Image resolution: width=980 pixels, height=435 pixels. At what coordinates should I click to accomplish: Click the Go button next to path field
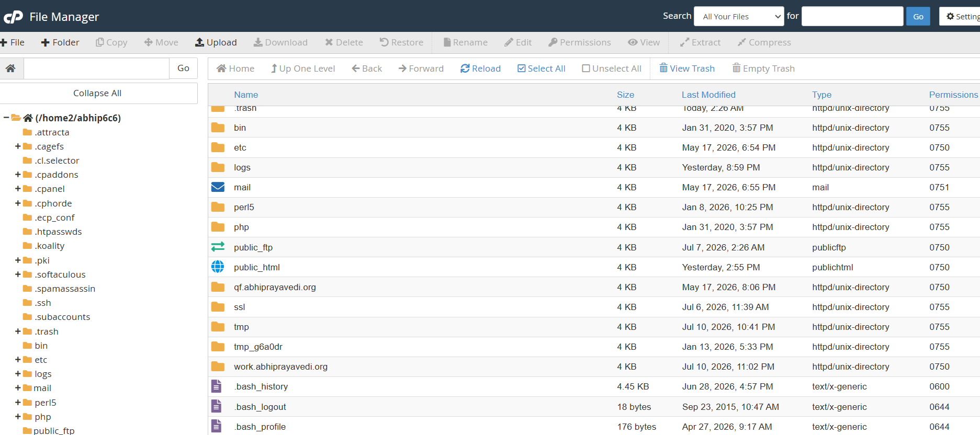(x=183, y=68)
